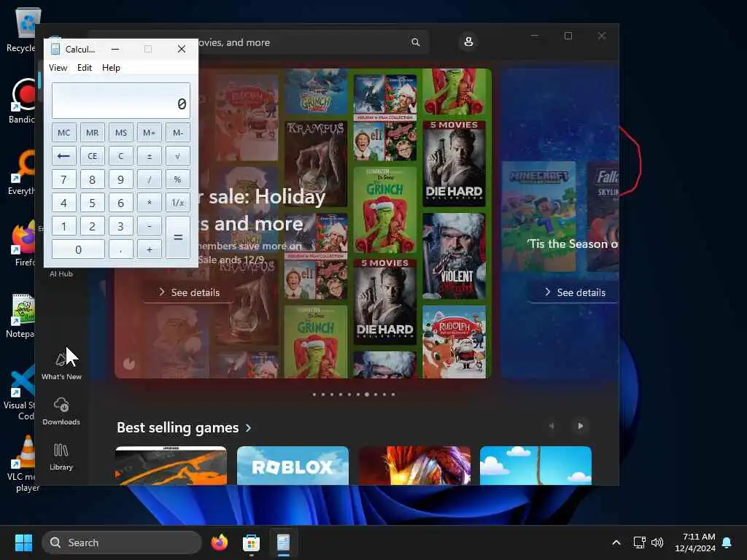747x560 pixels.
Task: Open the Windows Start menu
Action: point(23,542)
